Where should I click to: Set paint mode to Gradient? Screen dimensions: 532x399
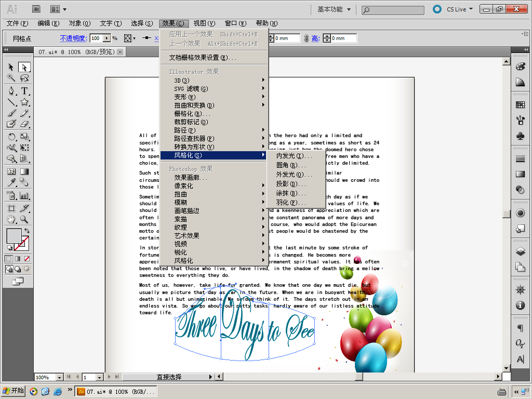point(18,259)
